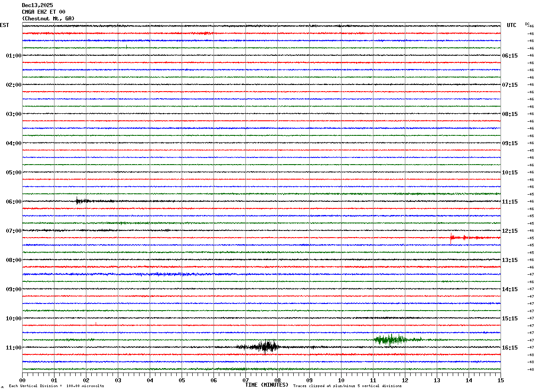Click the 16:15 UTC time label
Viewport: 536px width, 392px height.
(x=510, y=348)
